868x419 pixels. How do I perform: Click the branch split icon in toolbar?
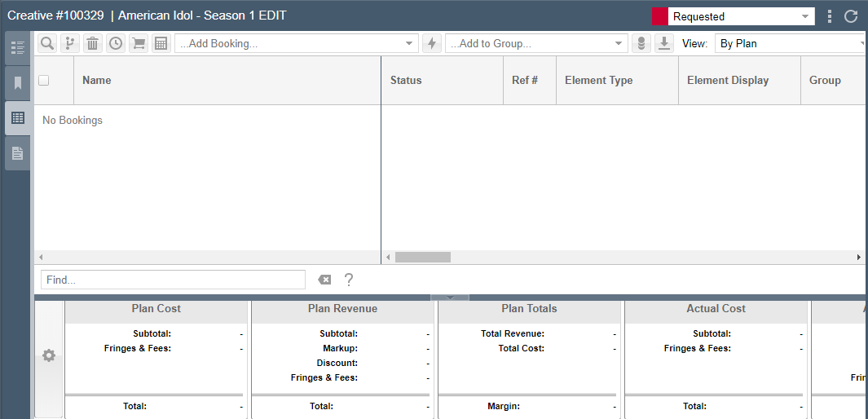click(70, 43)
